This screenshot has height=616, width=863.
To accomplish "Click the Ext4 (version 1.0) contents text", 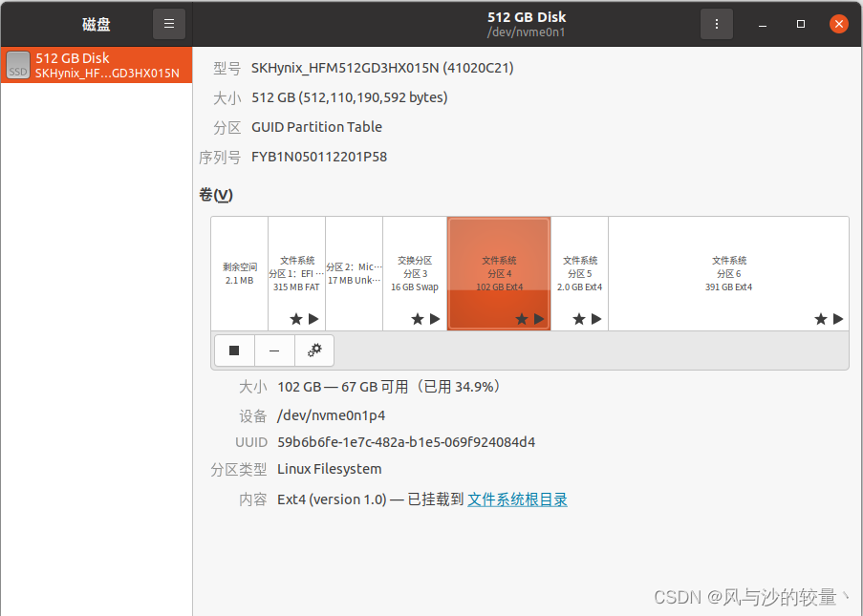I will [332, 499].
